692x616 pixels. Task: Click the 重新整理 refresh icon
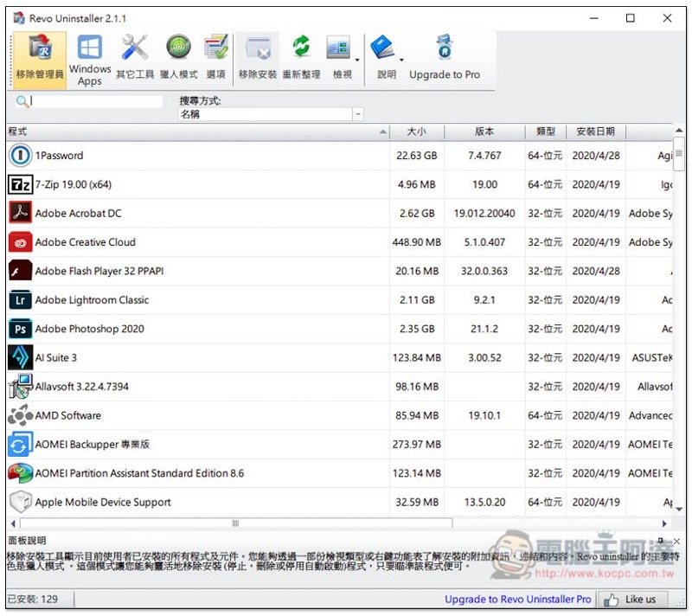tap(301, 58)
